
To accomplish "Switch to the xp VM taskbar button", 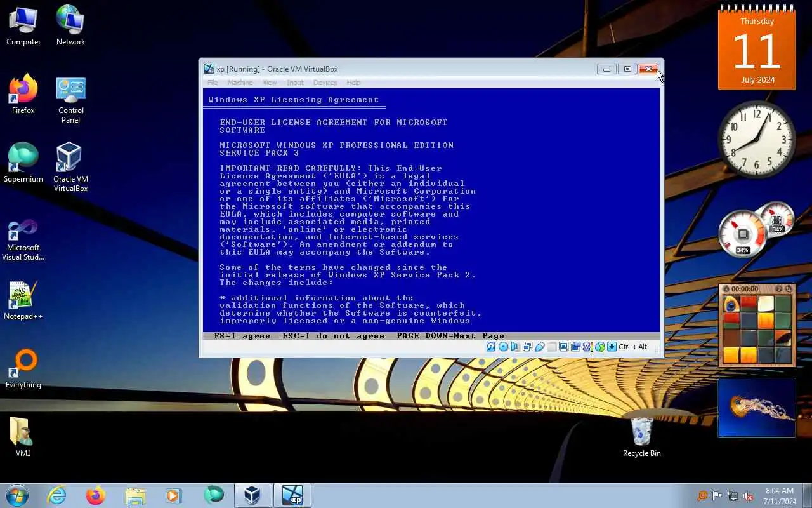I will tap(292, 495).
